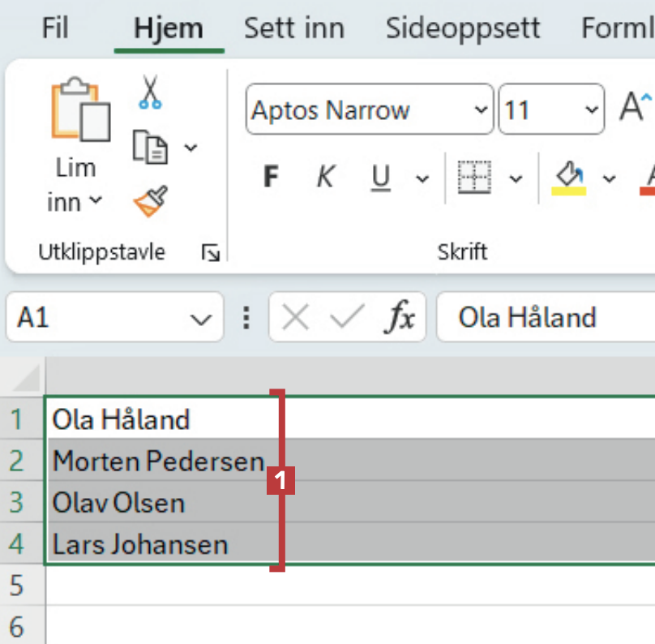
Task: Click the Cut scissors icon
Action: 149,92
